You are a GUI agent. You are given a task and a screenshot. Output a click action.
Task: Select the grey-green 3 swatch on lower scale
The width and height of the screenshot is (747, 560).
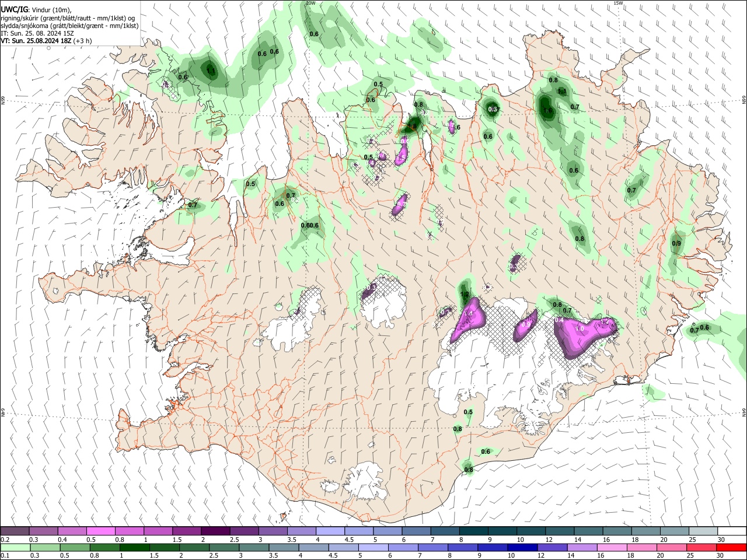pos(254,547)
